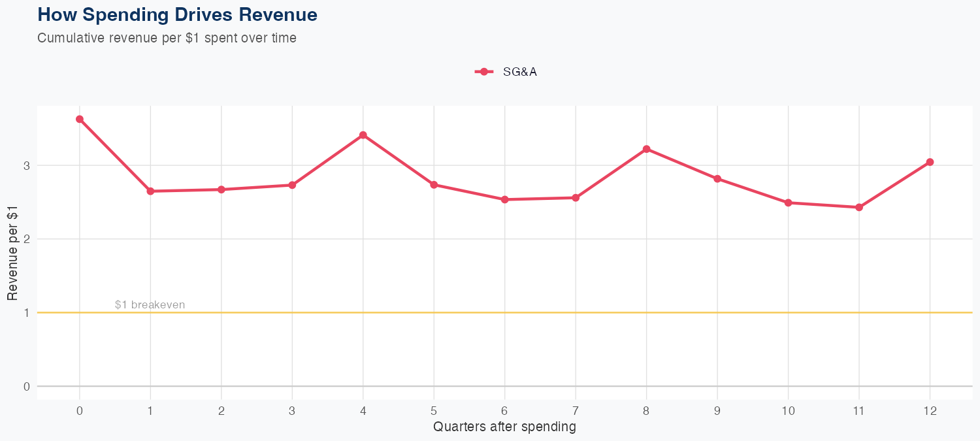Click the peak data point at quarter 4
This screenshot has width=980, height=441.
(x=363, y=135)
